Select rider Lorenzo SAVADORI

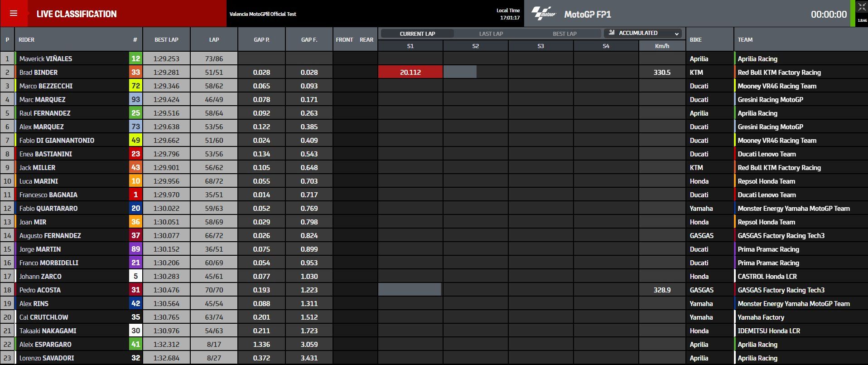point(47,358)
